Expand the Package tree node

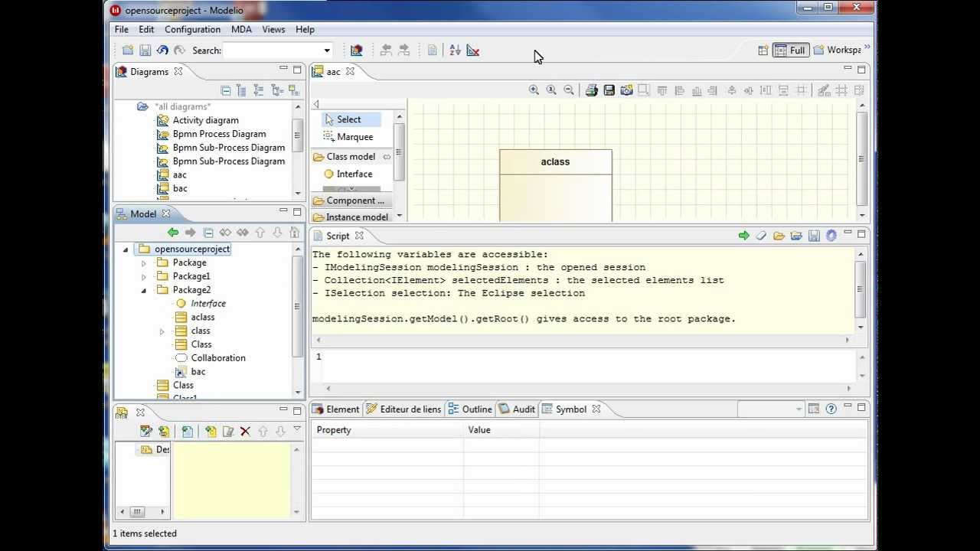tap(143, 263)
